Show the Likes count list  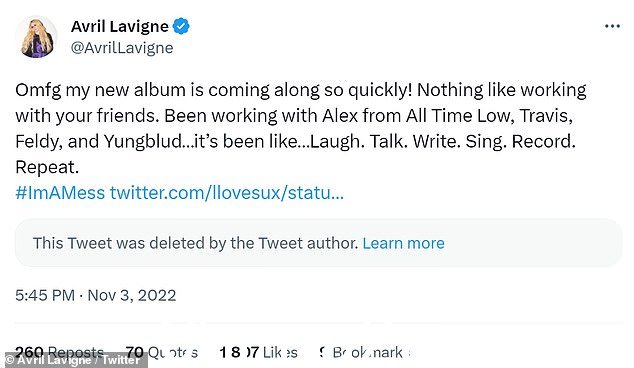coord(258,352)
